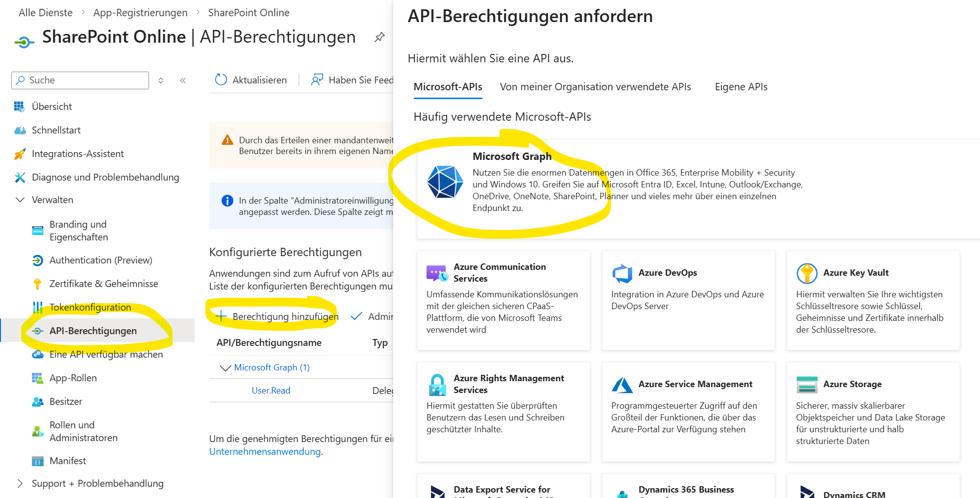The image size is (980, 498).
Task: Click Berechtigung hinzufügen button
Action: [x=277, y=316]
